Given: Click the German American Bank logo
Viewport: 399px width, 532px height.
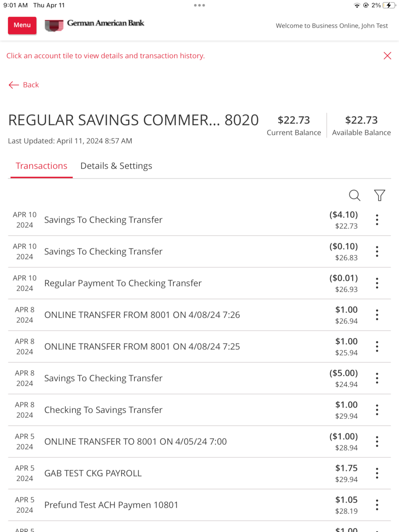Looking at the screenshot, I should pos(95,25).
